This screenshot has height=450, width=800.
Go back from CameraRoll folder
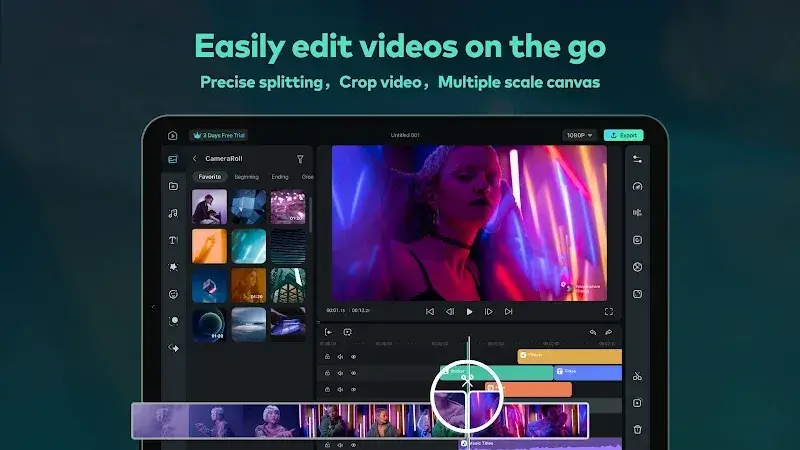coord(195,159)
